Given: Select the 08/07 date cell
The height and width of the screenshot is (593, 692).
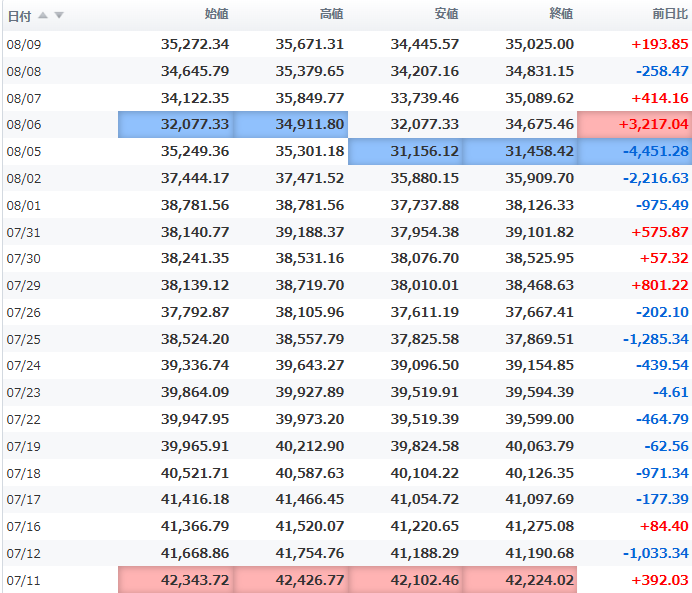Looking at the screenshot, I should [24, 98].
